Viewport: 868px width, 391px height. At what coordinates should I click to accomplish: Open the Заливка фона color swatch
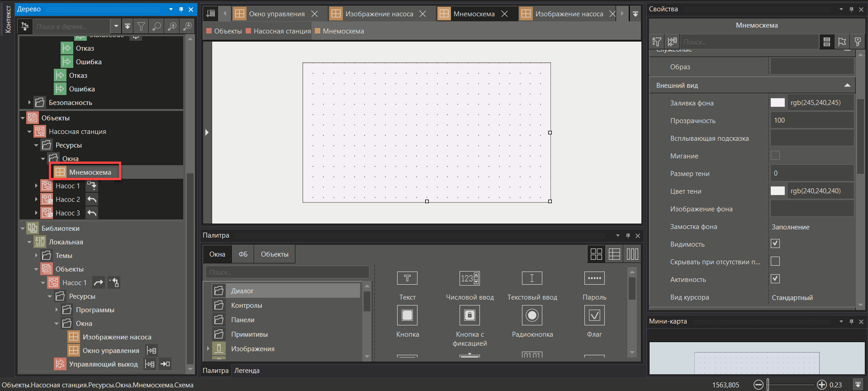778,103
